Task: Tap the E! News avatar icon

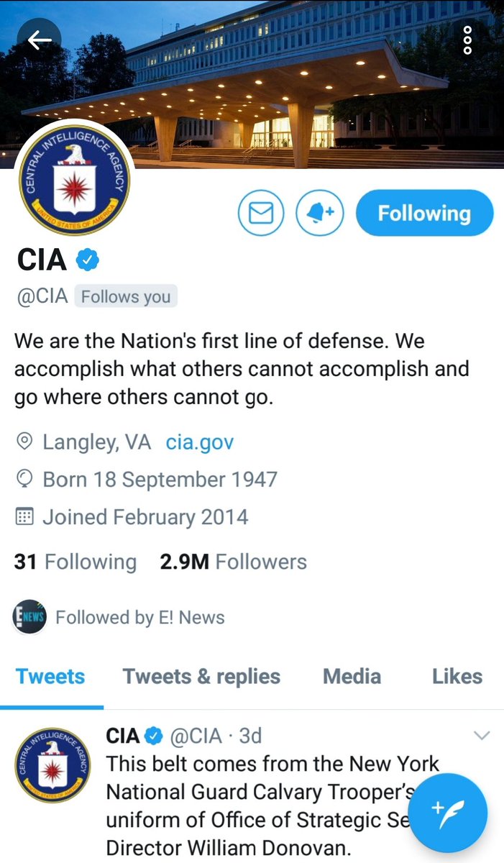Action: click(x=29, y=617)
